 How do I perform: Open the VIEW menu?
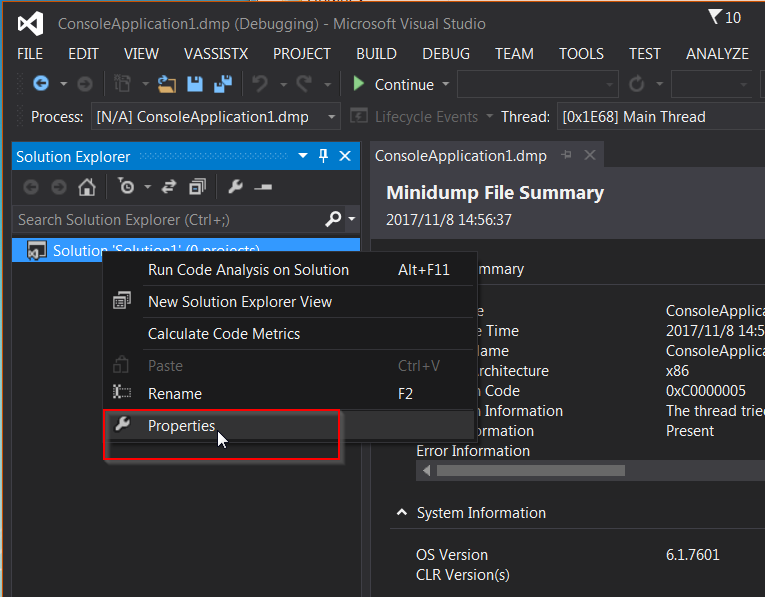[x=141, y=54]
